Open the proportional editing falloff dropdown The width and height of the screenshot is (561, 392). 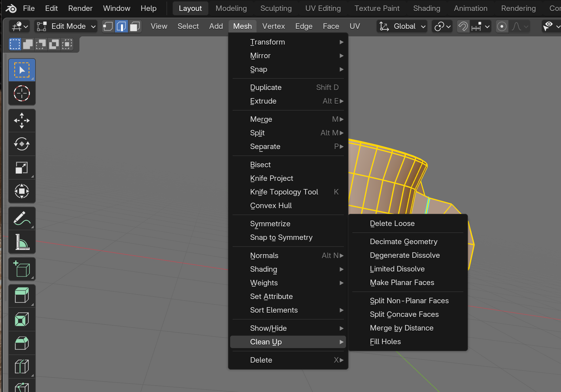click(x=519, y=26)
